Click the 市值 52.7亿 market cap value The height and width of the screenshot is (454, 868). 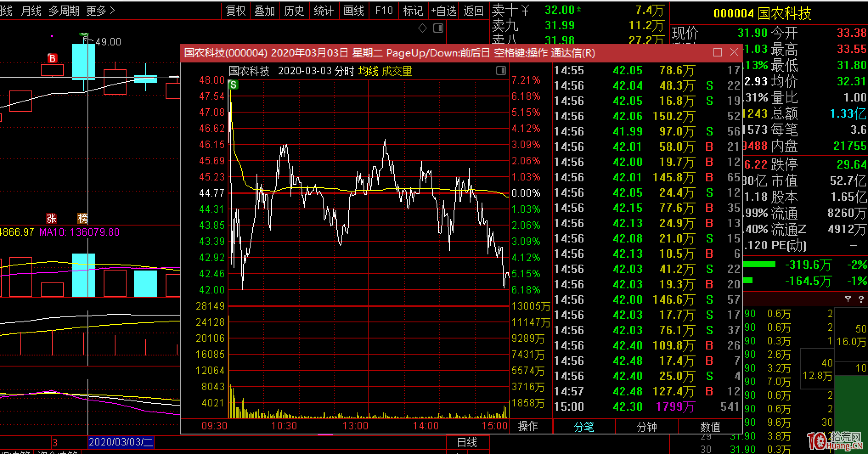[848, 180]
